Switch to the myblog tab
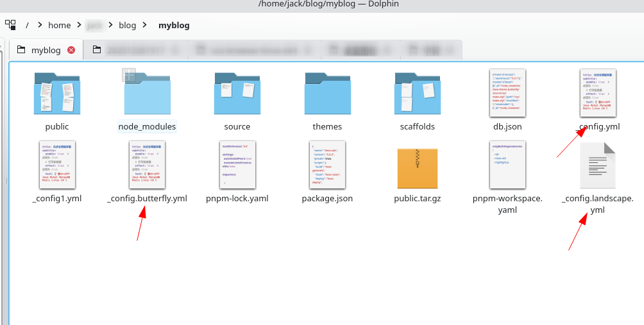The image size is (644, 325). (46, 50)
